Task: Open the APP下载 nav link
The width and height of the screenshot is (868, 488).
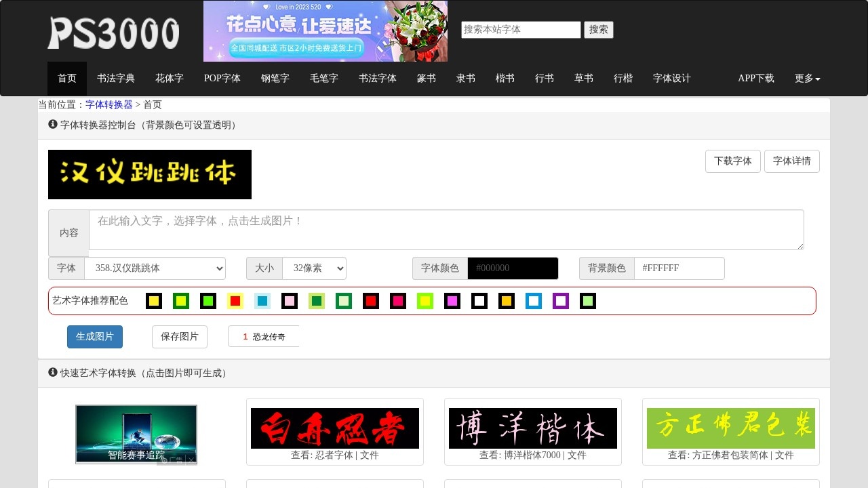Action: [756, 79]
